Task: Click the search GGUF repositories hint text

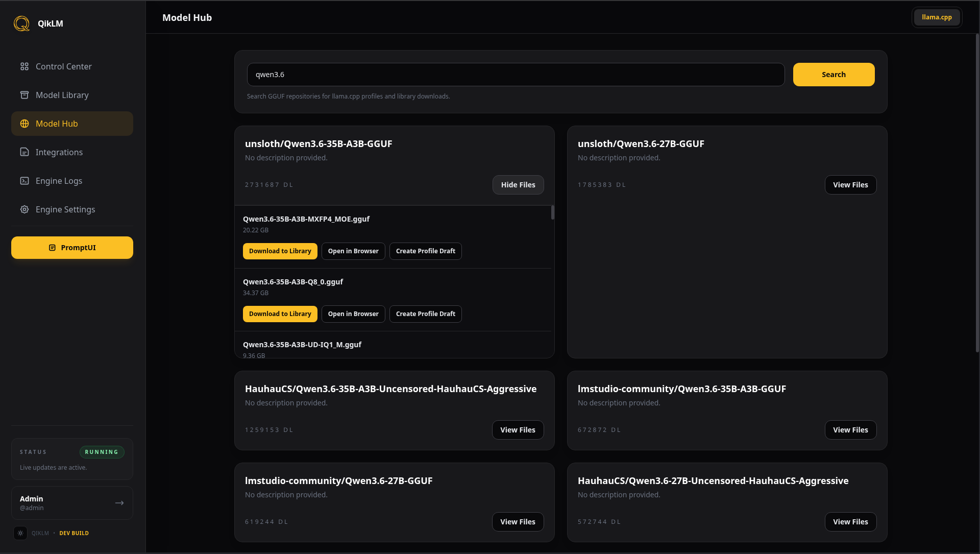Action: (x=348, y=97)
